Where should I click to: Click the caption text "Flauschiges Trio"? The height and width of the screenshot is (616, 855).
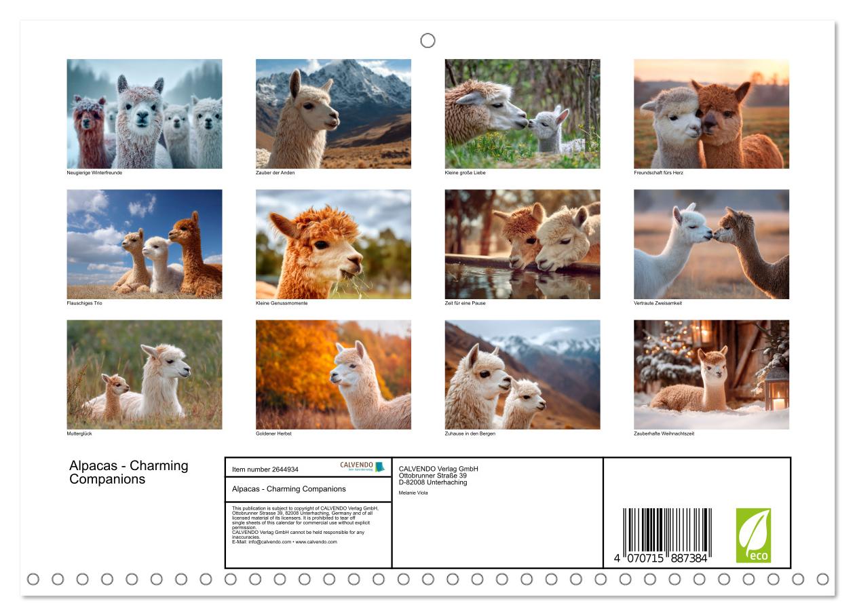[x=85, y=303]
